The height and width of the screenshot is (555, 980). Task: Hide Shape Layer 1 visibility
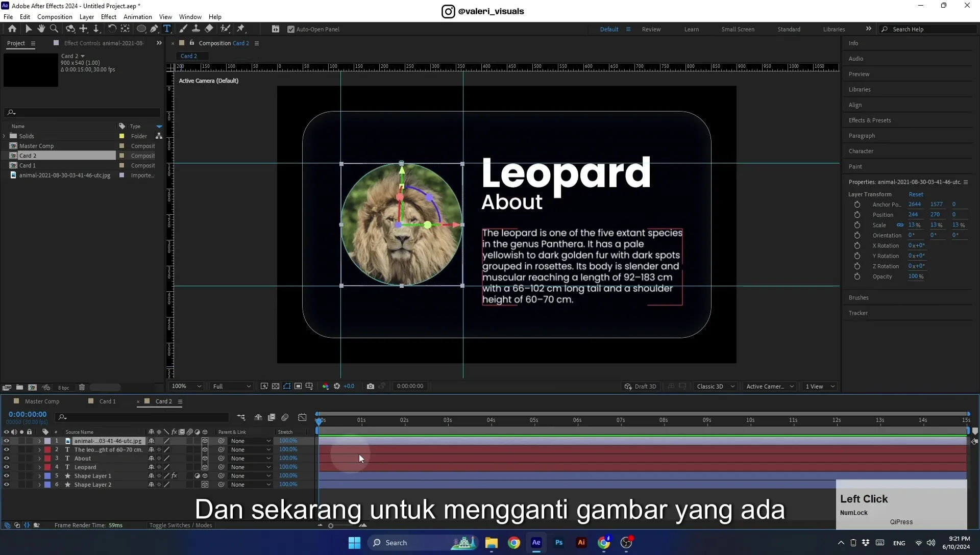[x=7, y=475]
